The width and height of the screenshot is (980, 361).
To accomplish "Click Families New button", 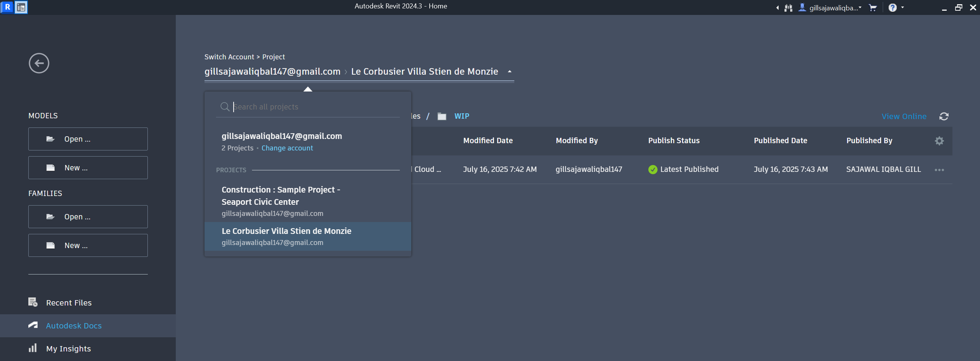I will pyautogui.click(x=88, y=245).
